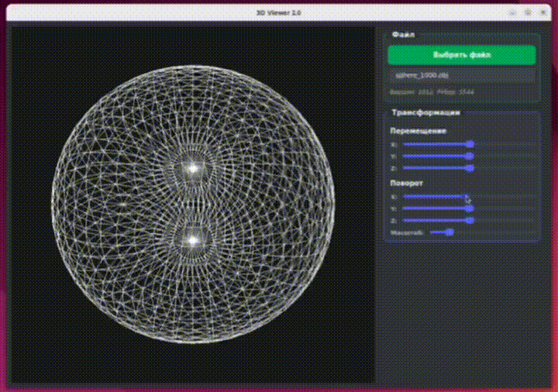Click the green Выбрать файл button
Image resolution: width=558 pixels, height=392 pixels.
pos(461,55)
